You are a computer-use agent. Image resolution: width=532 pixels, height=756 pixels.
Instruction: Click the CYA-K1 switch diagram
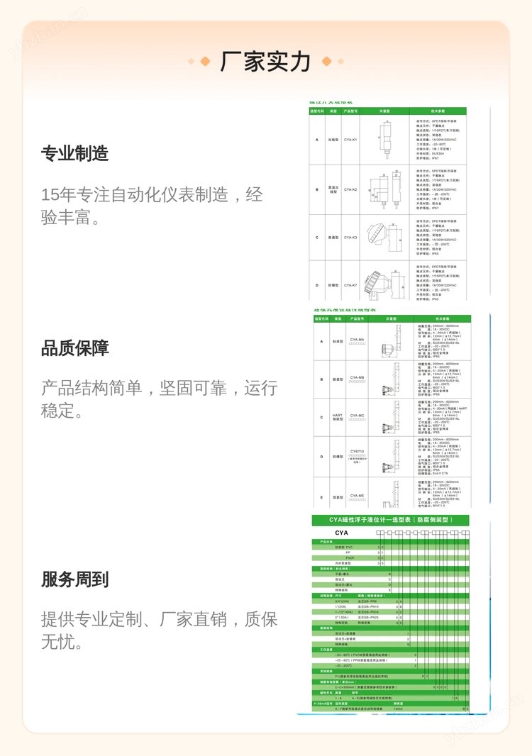(x=385, y=140)
